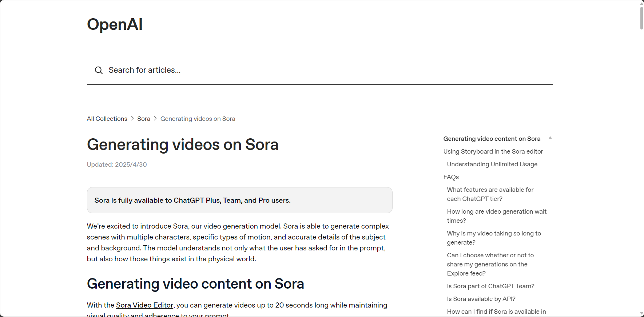644x317 pixels.
Task: Click the Generating videos on Sora heading
Action: click(x=183, y=144)
